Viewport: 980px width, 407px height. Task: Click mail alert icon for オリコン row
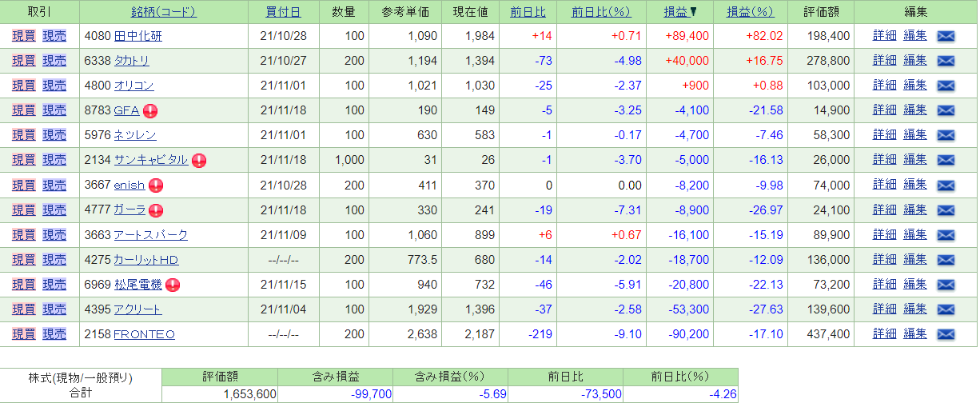point(946,86)
